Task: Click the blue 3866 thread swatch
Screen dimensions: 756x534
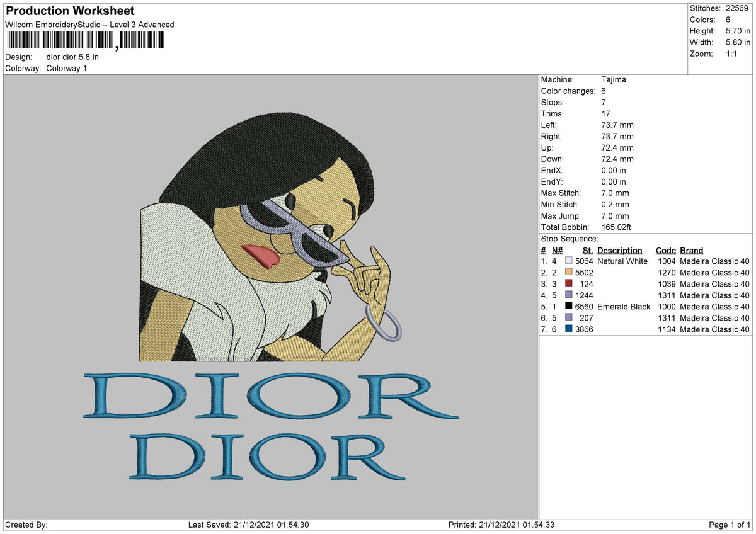Action: 569,329
